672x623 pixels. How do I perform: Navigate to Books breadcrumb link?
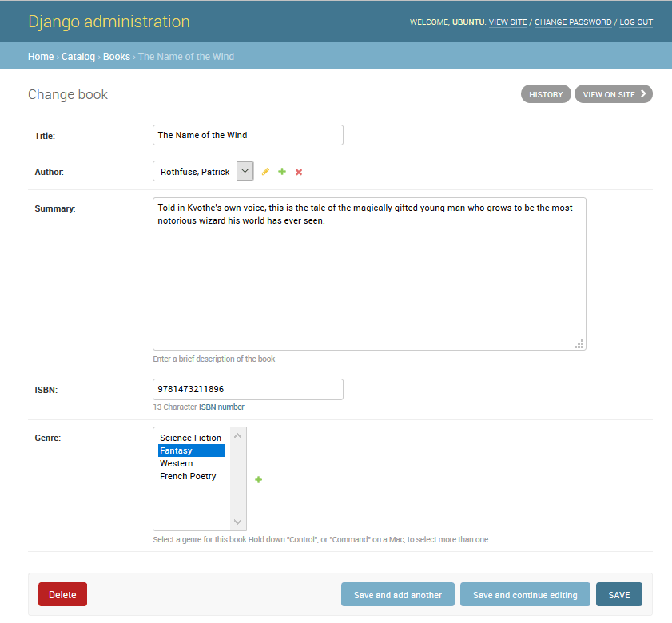117,57
